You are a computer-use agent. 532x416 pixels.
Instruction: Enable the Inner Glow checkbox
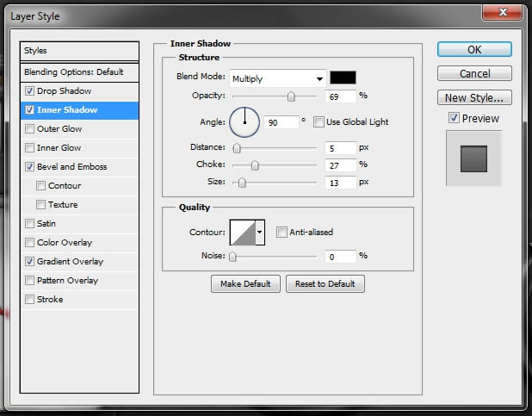29,148
